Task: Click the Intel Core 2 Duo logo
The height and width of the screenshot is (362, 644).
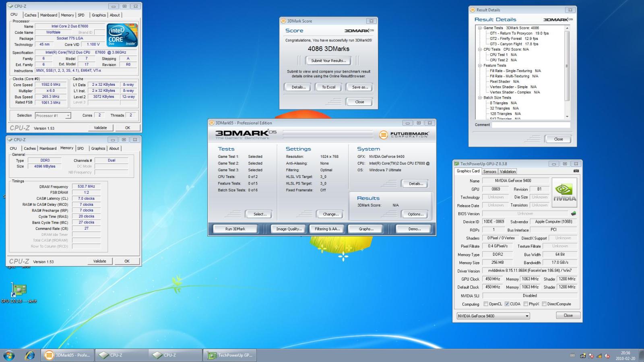Action: tap(122, 35)
